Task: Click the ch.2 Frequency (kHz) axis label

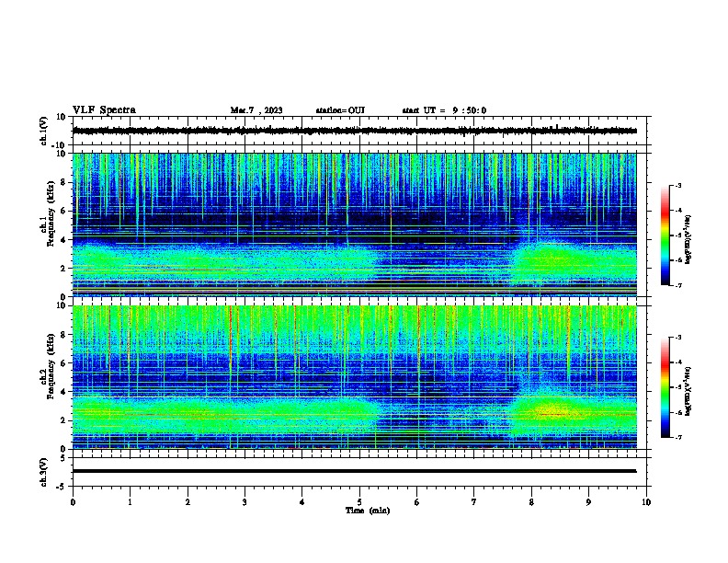Action: tap(48, 366)
